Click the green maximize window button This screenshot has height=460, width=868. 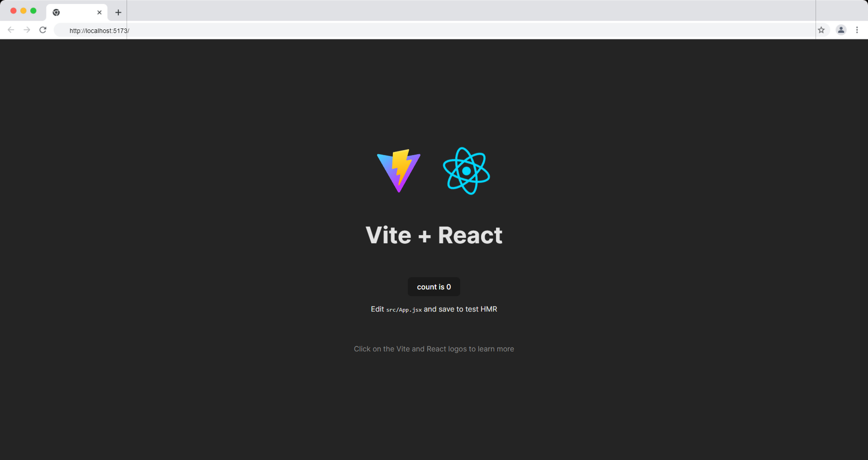(x=33, y=11)
